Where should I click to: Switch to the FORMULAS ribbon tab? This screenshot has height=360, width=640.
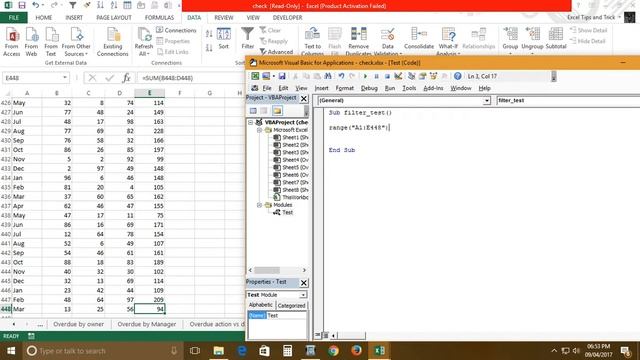(x=159, y=18)
